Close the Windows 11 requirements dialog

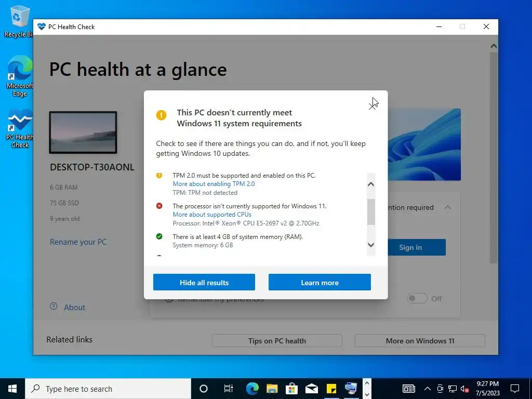point(372,107)
